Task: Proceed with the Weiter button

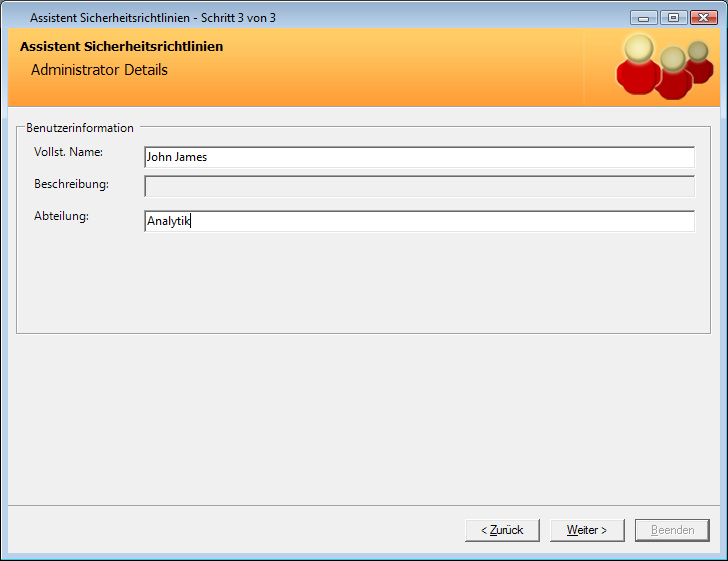Action: (x=587, y=530)
